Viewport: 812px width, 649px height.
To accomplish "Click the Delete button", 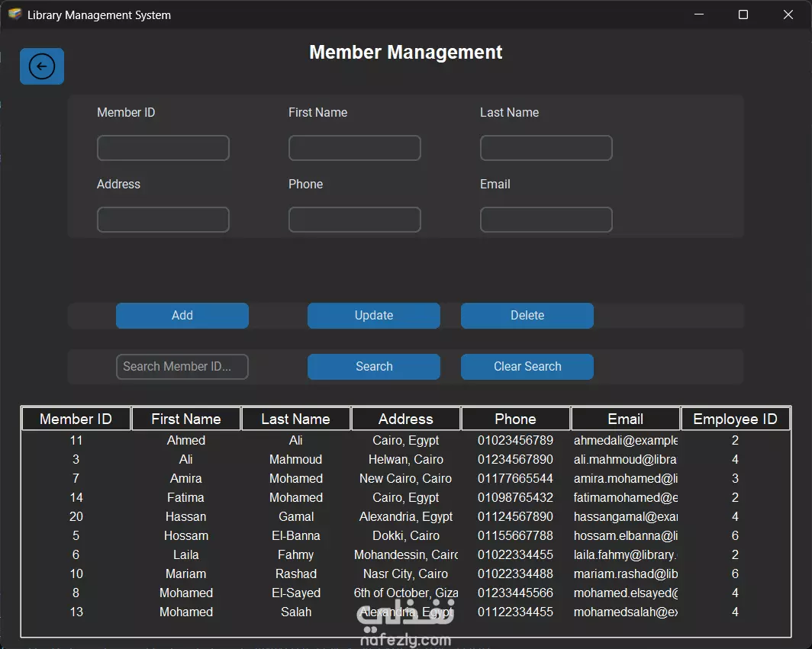I will tap(527, 316).
